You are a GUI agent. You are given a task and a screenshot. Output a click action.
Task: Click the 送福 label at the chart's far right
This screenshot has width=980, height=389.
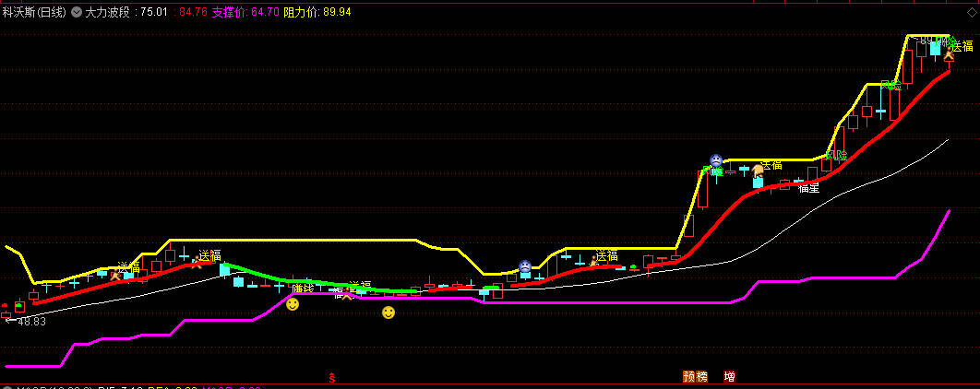pos(962,45)
